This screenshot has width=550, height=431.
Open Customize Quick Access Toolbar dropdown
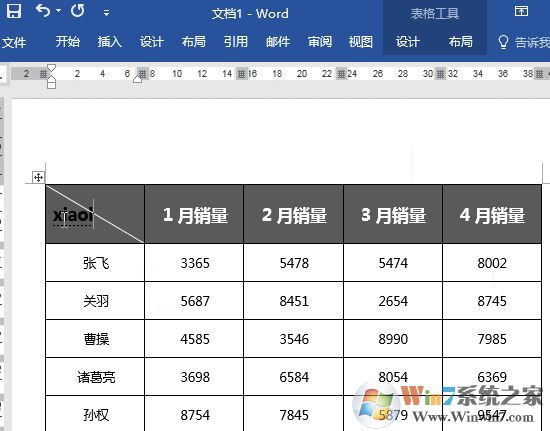106,13
